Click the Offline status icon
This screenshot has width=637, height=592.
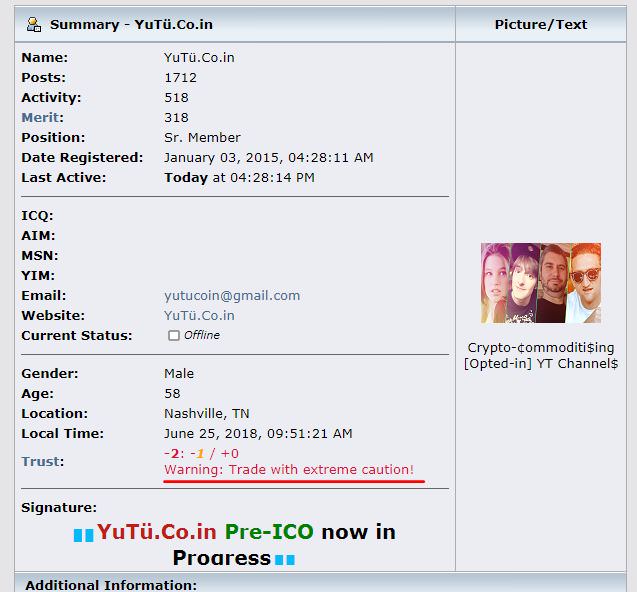pyautogui.click(x=174, y=336)
